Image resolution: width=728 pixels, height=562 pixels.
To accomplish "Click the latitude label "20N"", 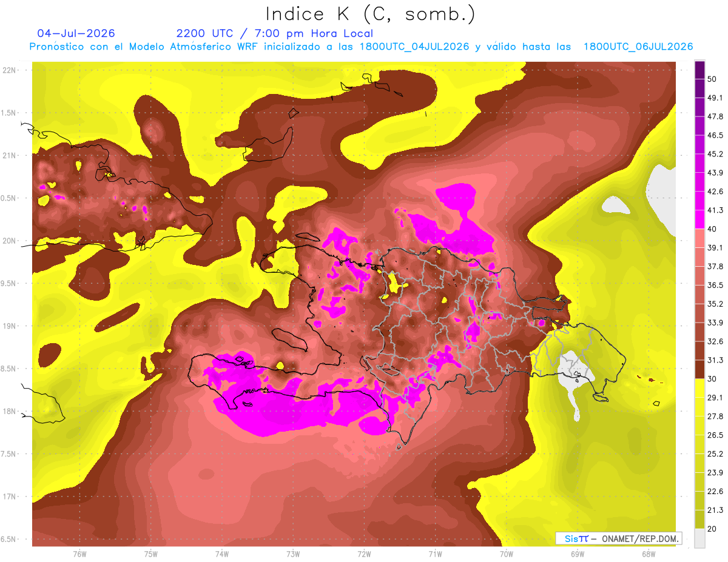I will click(x=10, y=241).
